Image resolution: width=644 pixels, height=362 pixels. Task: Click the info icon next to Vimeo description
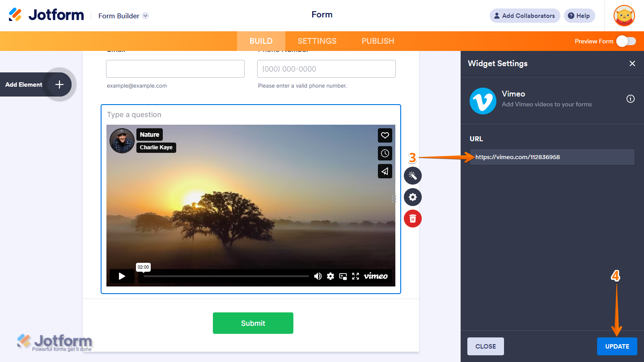click(631, 99)
